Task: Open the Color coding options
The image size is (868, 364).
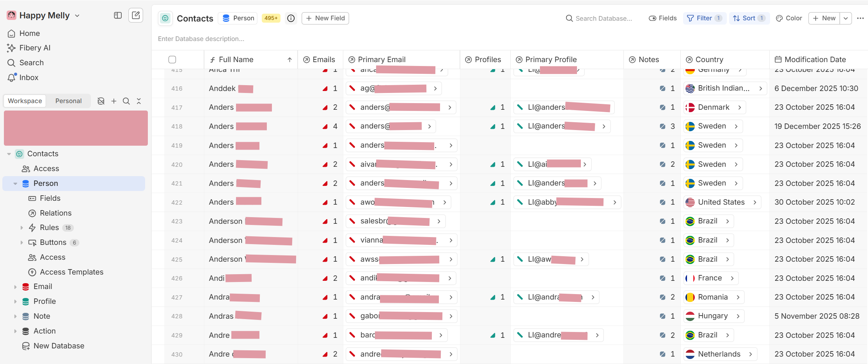Action: tap(788, 18)
